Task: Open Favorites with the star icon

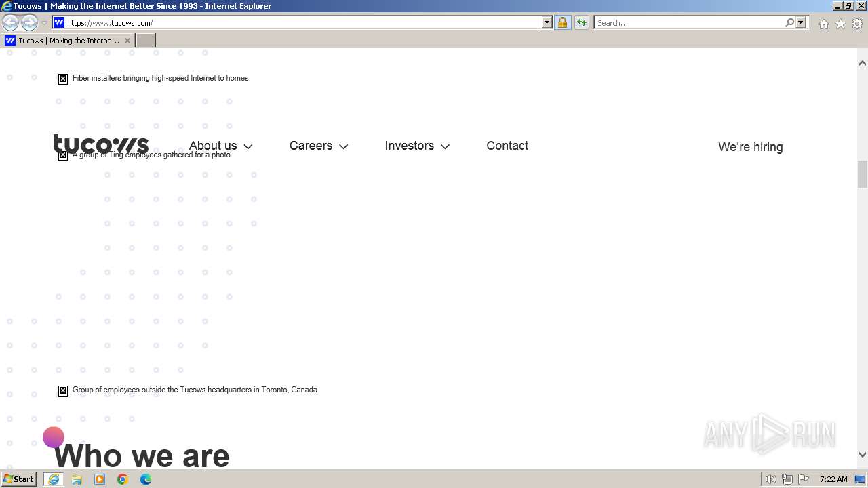Action: click(x=840, y=24)
